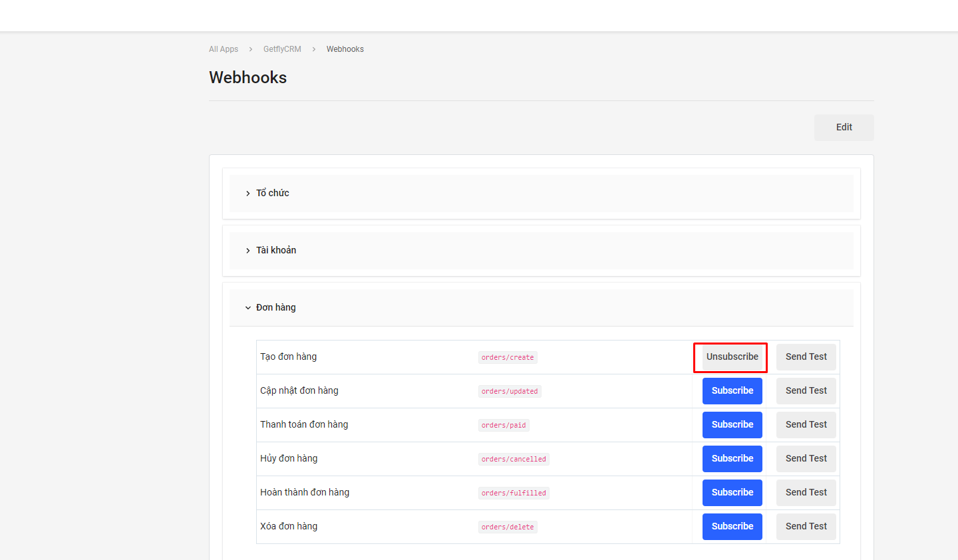958x560 pixels.
Task: Send test for Hủy đơn hàng
Action: click(806, 459)
